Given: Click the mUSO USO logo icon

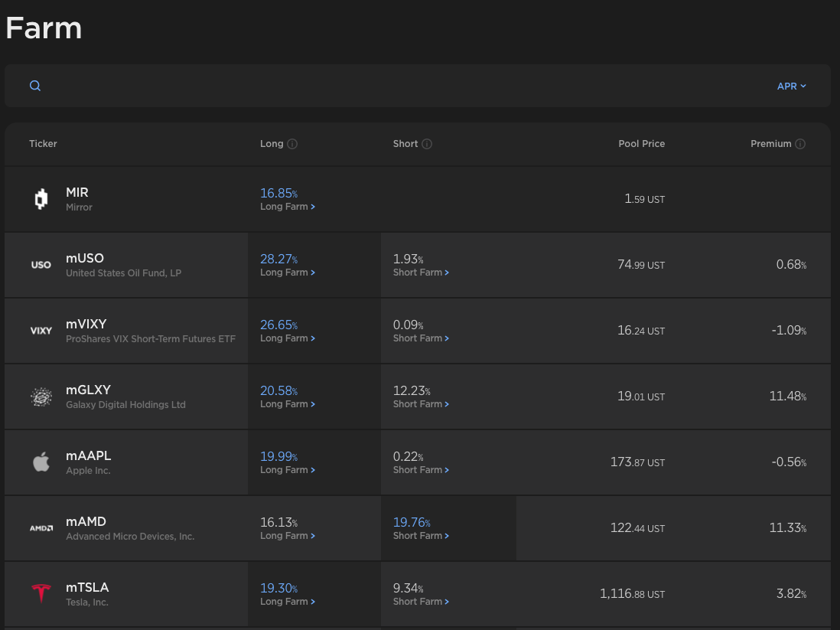Looking at the screenshot, I should click(41, 265).
